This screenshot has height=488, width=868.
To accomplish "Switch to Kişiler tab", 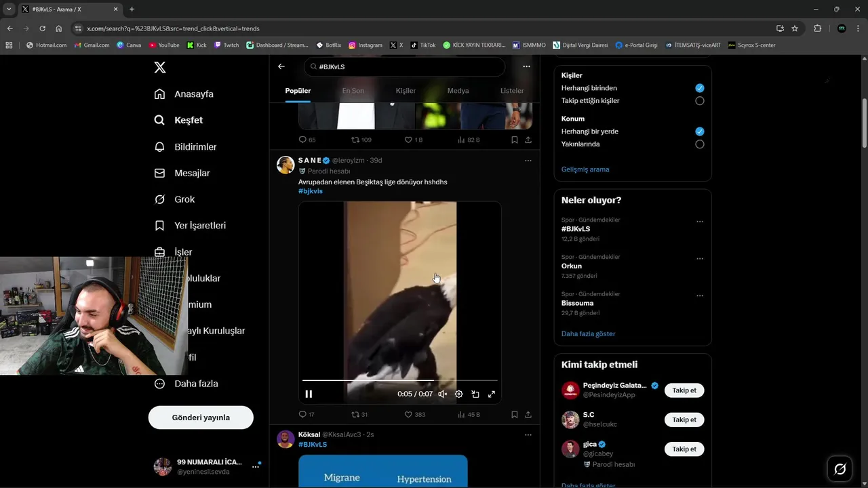I will pyautogui.click(x=406, y=91).
